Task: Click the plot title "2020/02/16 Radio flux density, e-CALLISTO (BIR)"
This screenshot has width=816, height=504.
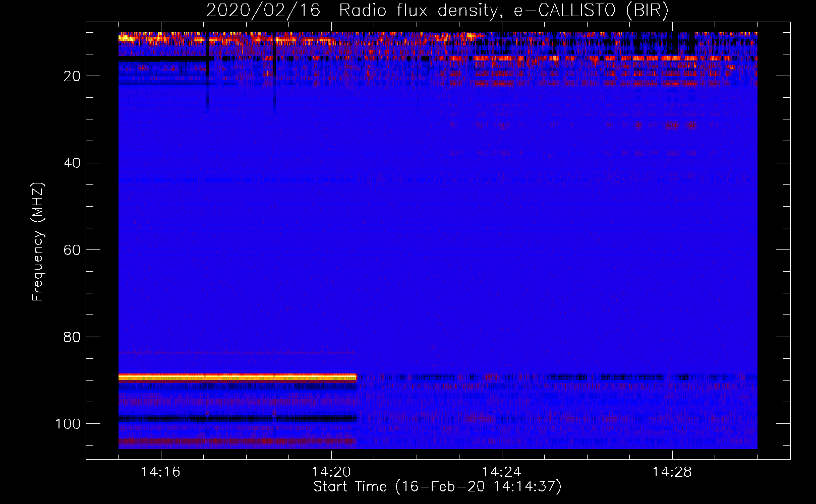Action: point(437,11)
